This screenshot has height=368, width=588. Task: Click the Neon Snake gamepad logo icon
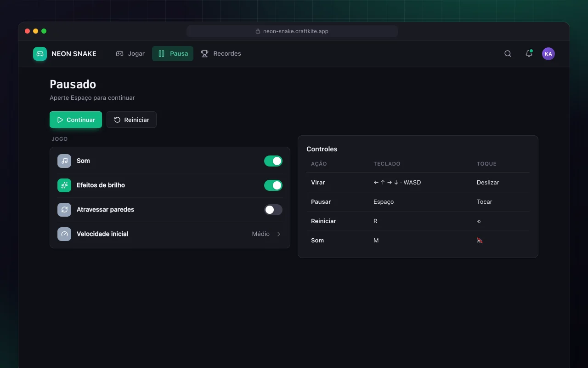coord(40,54)
